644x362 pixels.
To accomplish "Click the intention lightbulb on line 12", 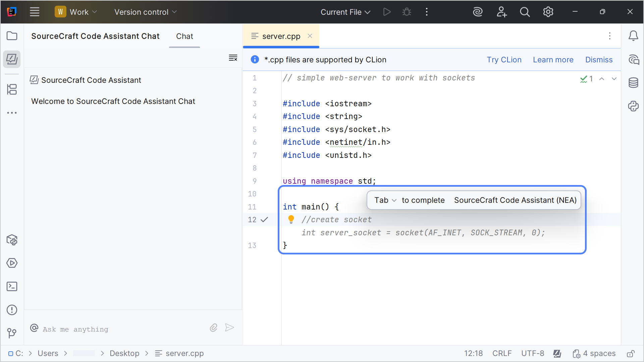I will pyautogui.click(x=291, y=220).
